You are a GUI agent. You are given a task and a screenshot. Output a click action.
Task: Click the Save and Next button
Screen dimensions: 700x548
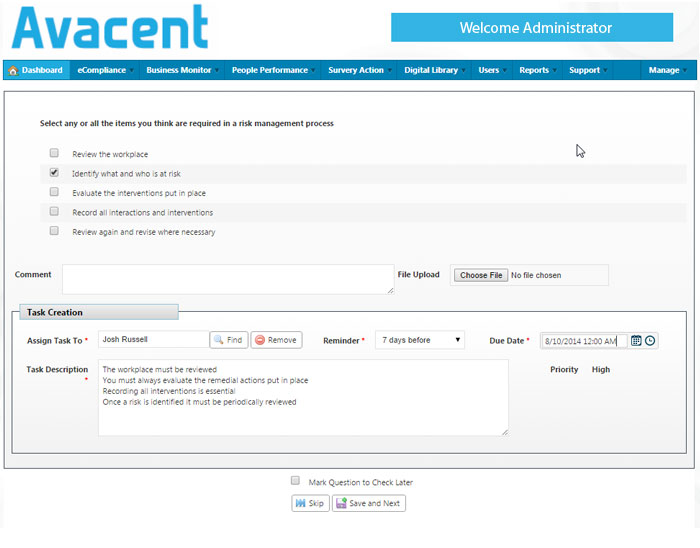pyautogui.click(x=369, y=503)
